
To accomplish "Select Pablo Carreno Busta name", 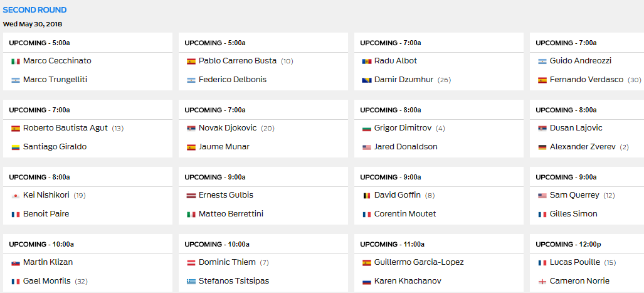I will pos(238,61).
